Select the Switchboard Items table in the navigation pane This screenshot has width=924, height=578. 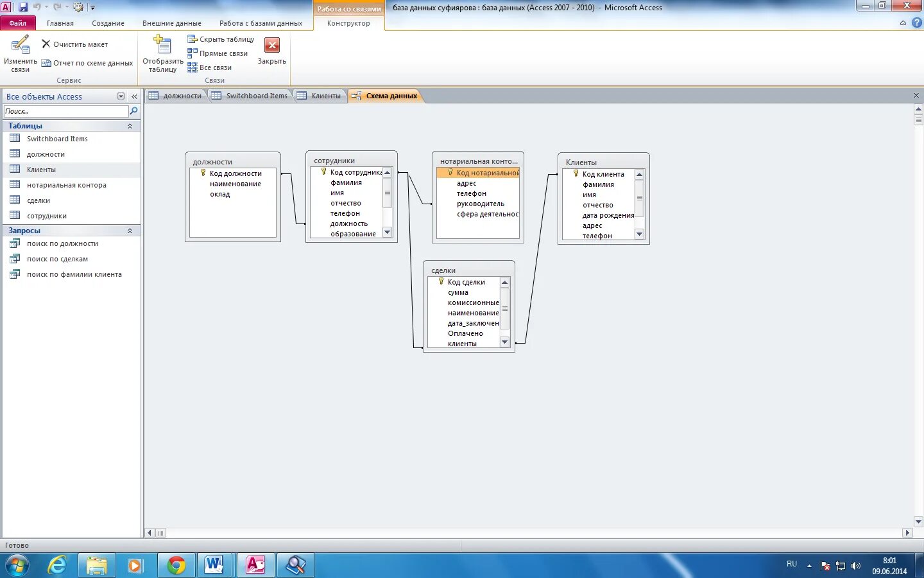pos(71,139)
